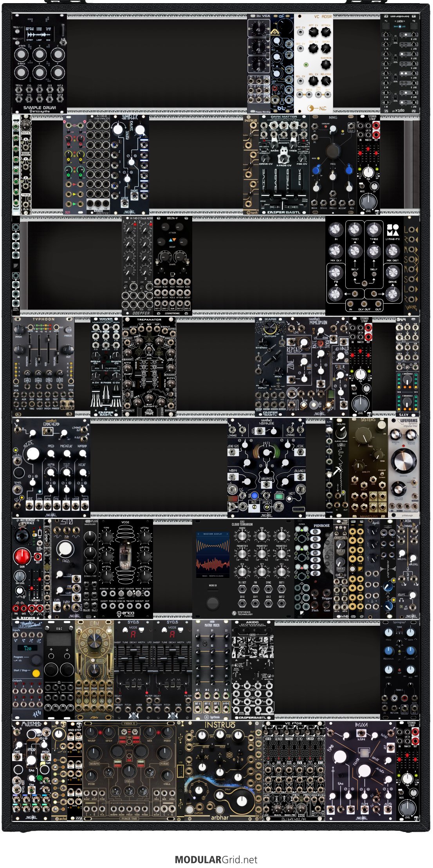Select the 3x VCA module

(x=259, y=64)
